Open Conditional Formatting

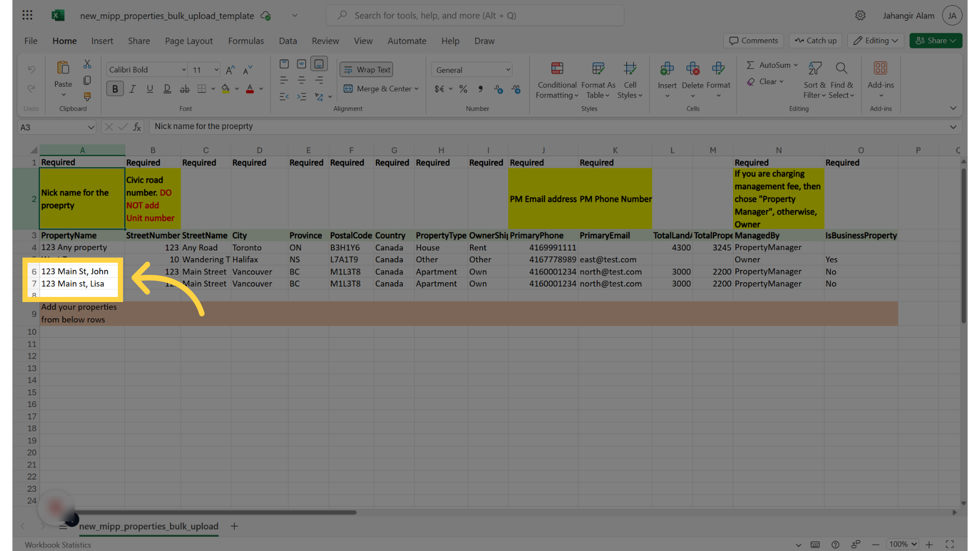click(557, 80)
